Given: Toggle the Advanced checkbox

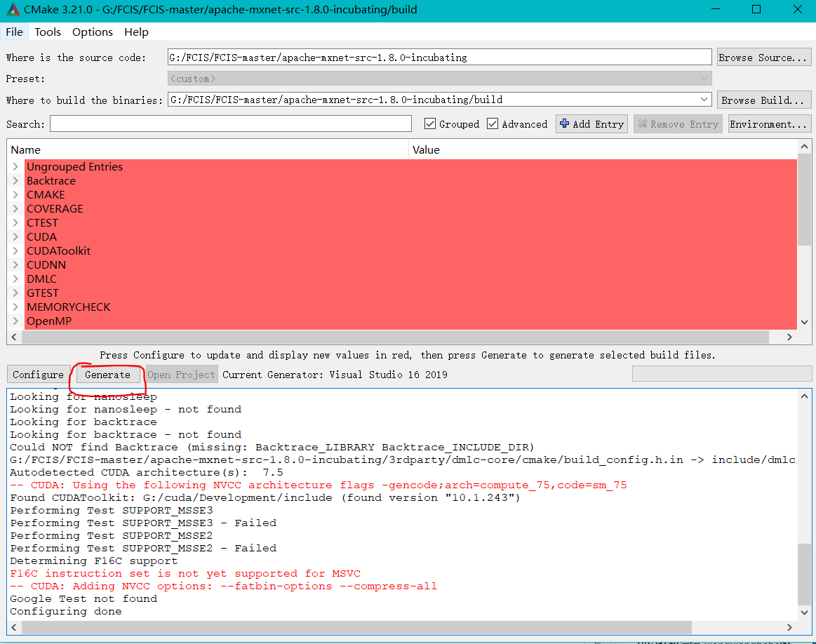Looking at the screenshot, I should tap(493, 123).
